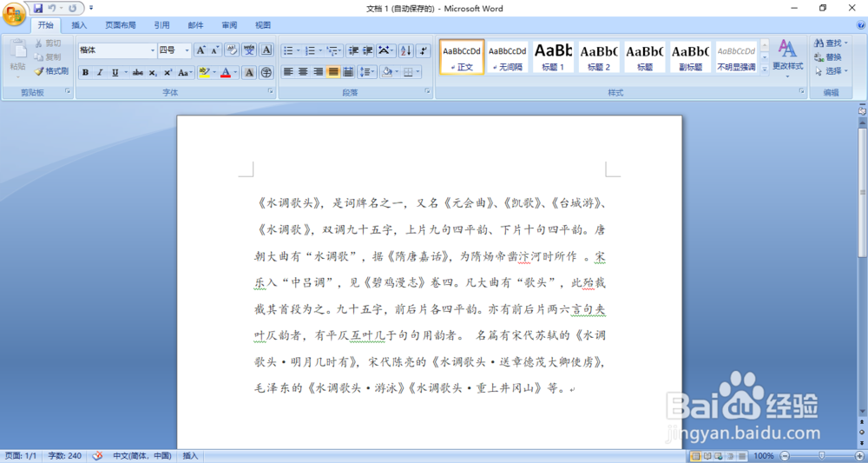Click the vertical scrollbar thumb
The height and width of the screenshot is (463, 868).
[862, 192]
